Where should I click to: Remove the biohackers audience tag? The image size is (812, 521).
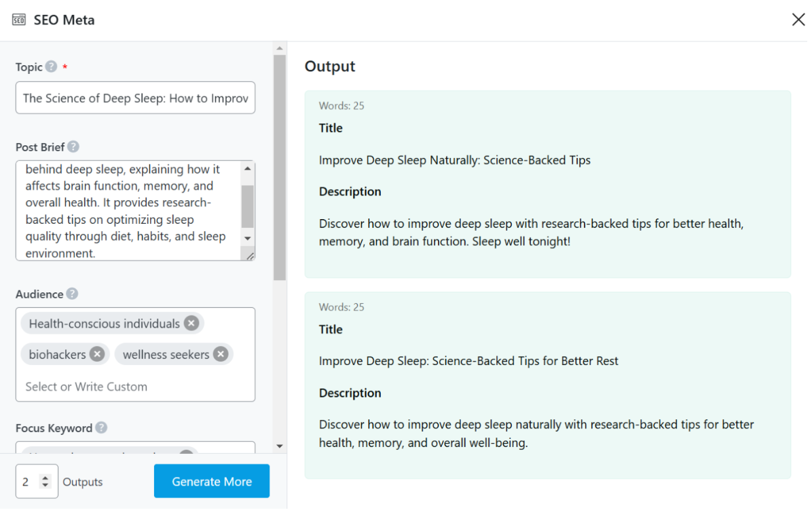[97, 354]
